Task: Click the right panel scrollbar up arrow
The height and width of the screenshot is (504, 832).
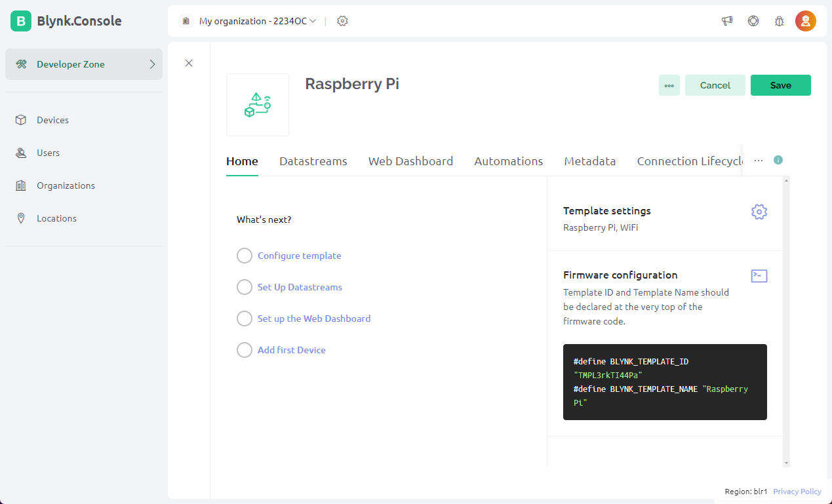Action: click(x=787, y=180)
